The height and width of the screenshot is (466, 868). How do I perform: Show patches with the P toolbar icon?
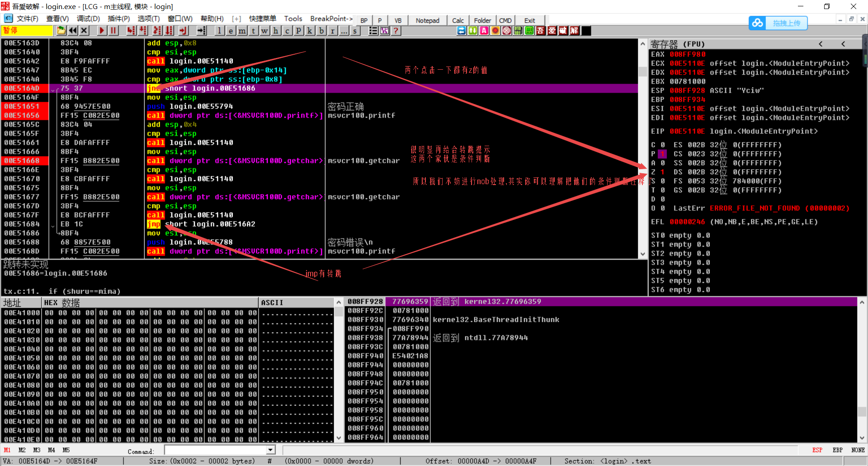[298, 31]
